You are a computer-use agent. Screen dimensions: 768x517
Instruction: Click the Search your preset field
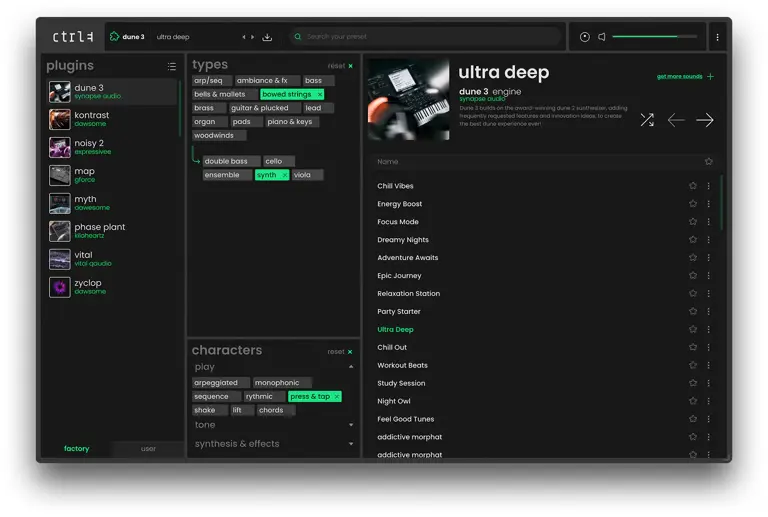[x=426, y=36]
